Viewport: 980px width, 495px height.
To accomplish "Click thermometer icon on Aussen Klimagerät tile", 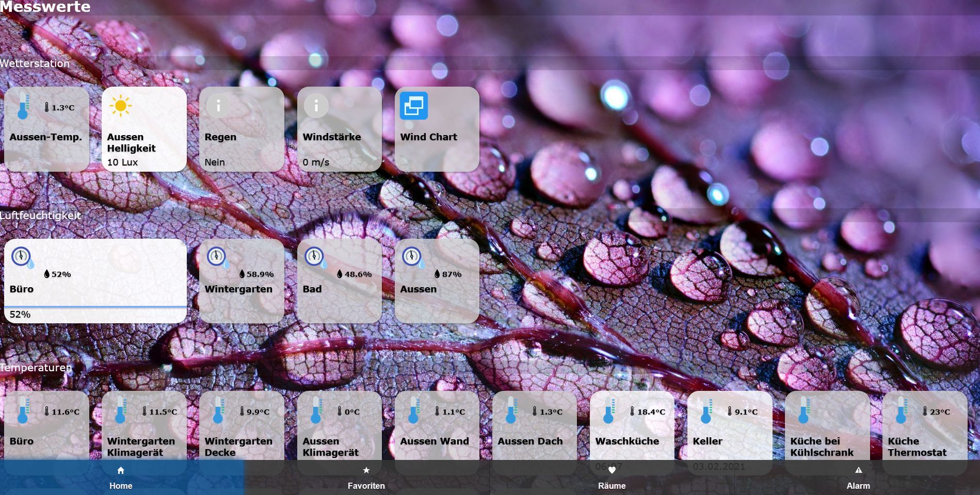I will pos(317,410).
